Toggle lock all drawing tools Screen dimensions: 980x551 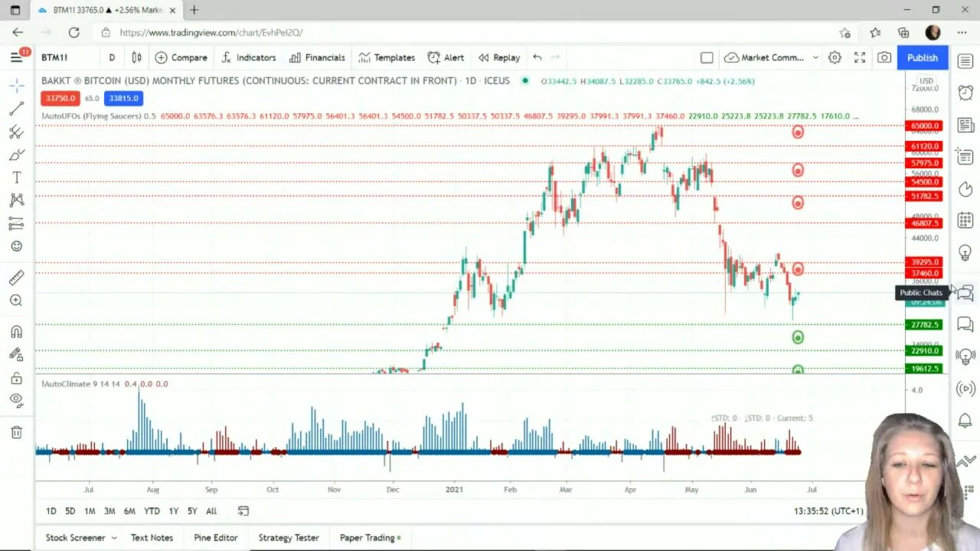point(16,377)
